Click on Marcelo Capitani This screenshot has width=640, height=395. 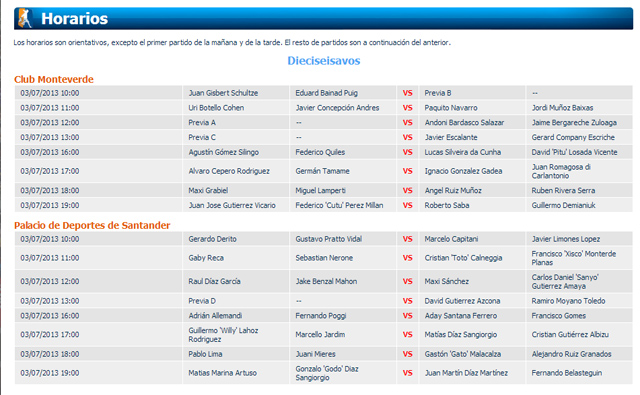click(451, 239)
